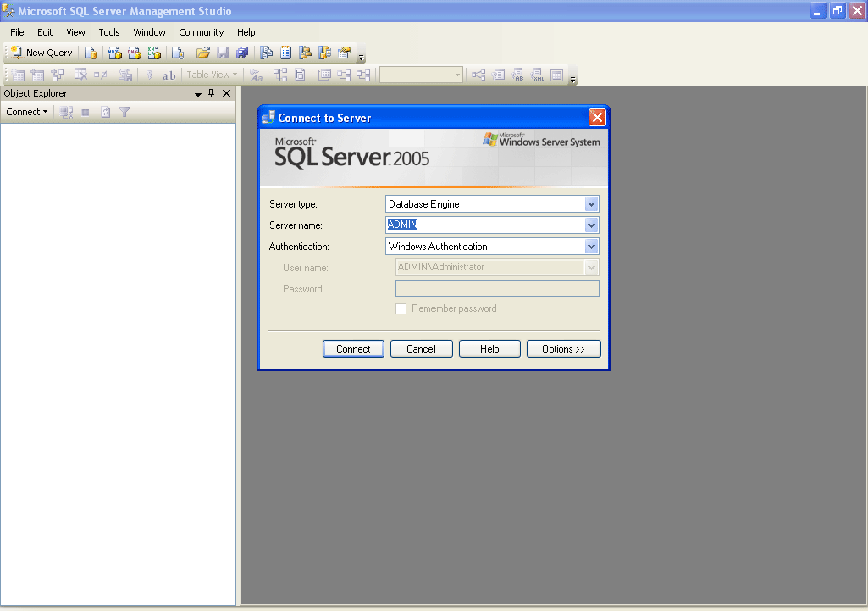Click the Show Relationship Labels icon

(x=256, y=75)
